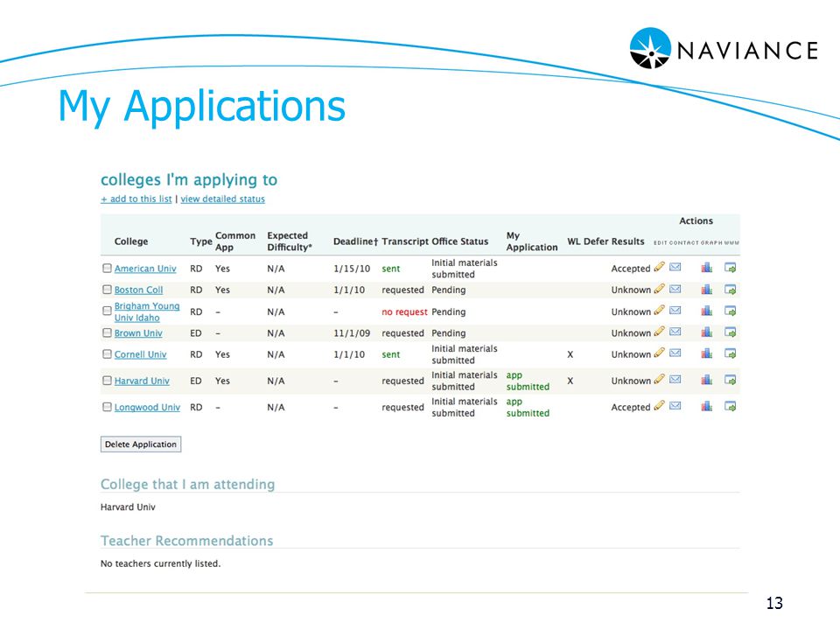
Task: Open the graph icon for Harvard Univ
Action: pyautogui.click(x=707, y=380)
